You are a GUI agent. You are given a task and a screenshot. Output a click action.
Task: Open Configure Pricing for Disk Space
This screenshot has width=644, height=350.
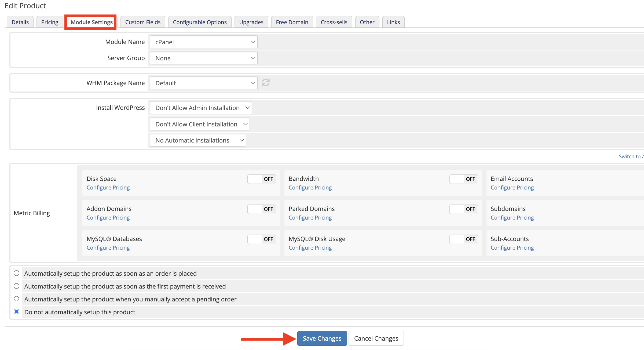(108, 188)
